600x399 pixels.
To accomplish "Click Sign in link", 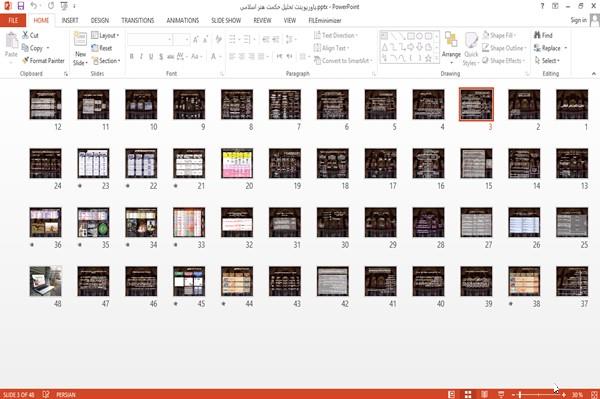I will 578,20.
